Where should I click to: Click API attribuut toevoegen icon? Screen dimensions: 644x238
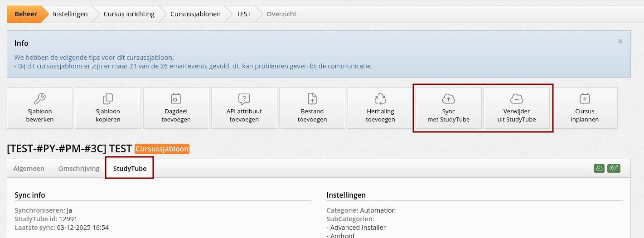(x=244, y=99)
